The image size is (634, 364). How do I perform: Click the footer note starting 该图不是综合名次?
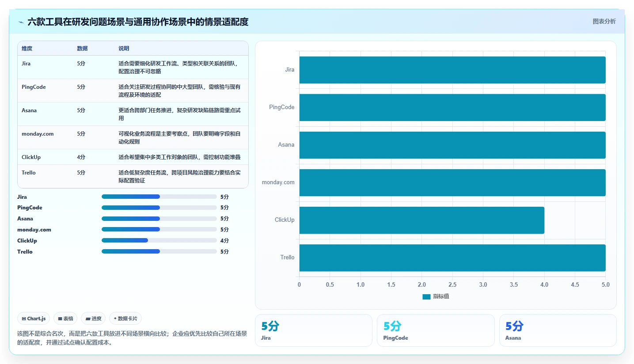point(132,338)
